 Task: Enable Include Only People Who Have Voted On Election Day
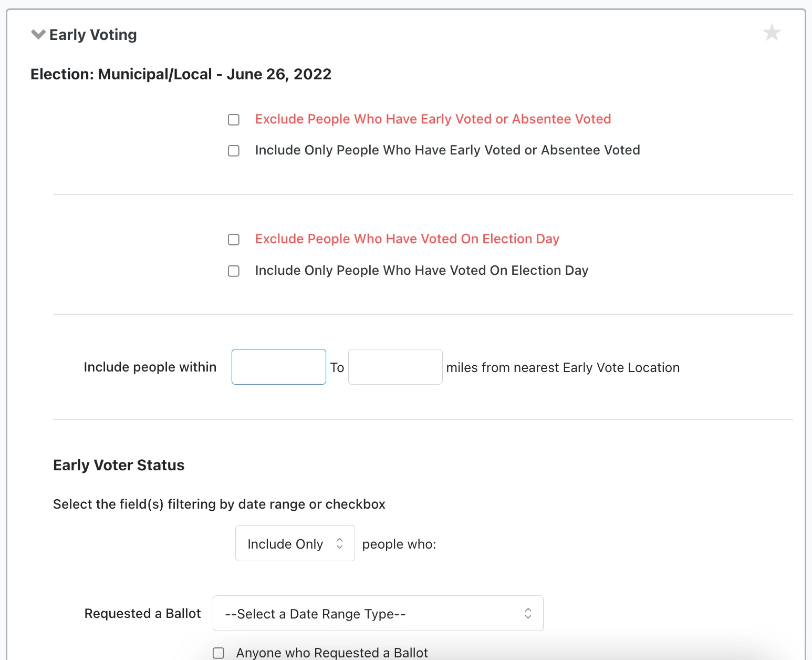[x=233, y=271]
